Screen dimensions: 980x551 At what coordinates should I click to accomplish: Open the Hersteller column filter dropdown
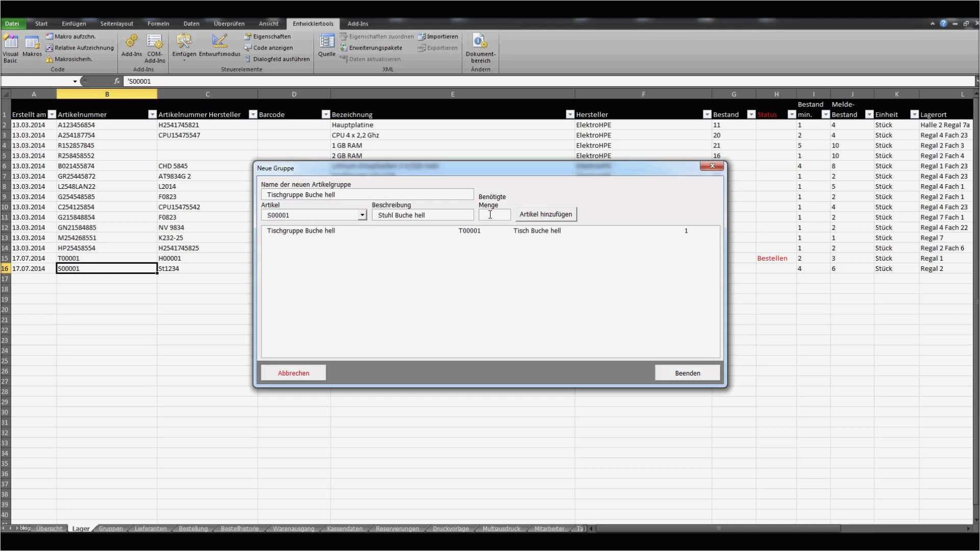pyautogui.click(x=707, y=115)
